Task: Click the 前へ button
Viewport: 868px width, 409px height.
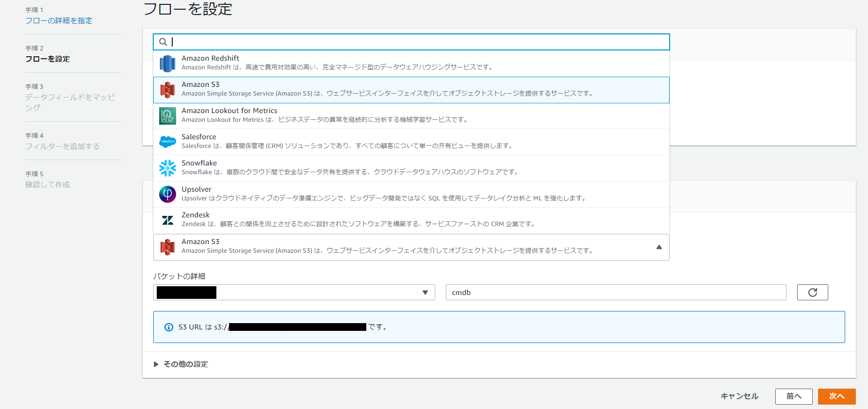Action: point(794,396)
